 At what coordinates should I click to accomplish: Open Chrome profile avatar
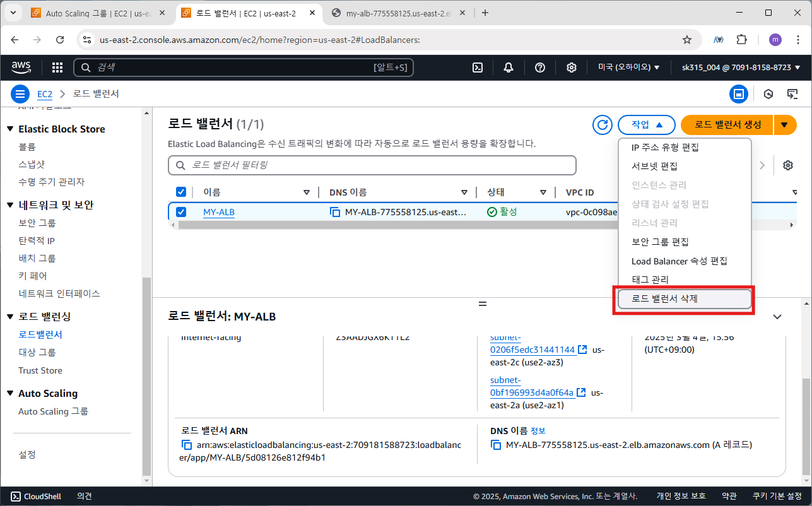pyautogui.click(x=775, y=39)
